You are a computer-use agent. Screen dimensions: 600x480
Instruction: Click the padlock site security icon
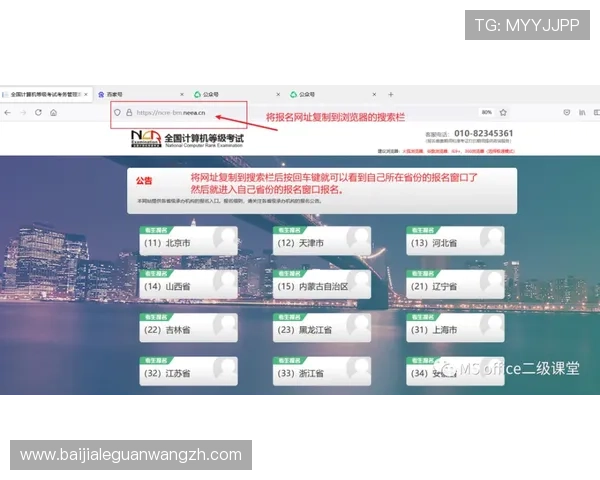click(129, 113)
